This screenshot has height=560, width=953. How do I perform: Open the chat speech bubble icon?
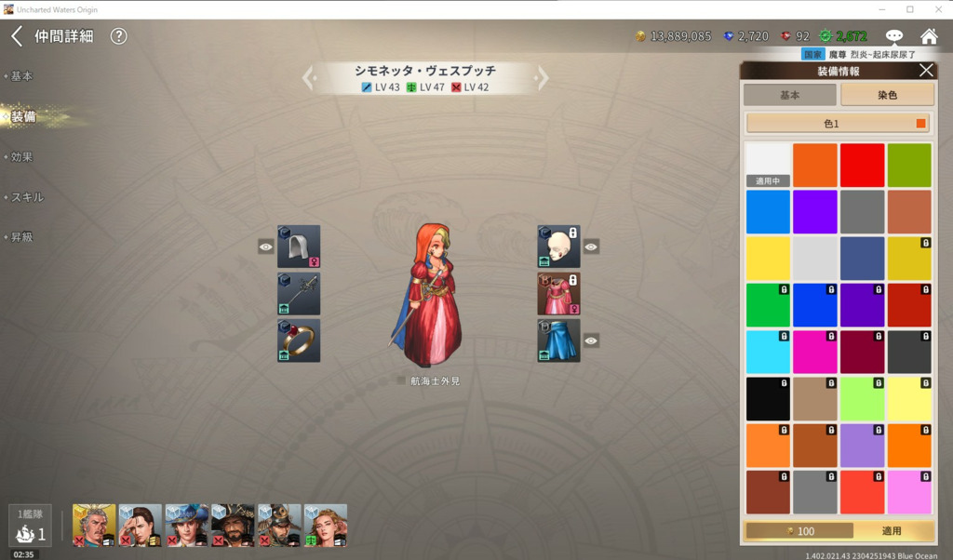tap(893, 36)
